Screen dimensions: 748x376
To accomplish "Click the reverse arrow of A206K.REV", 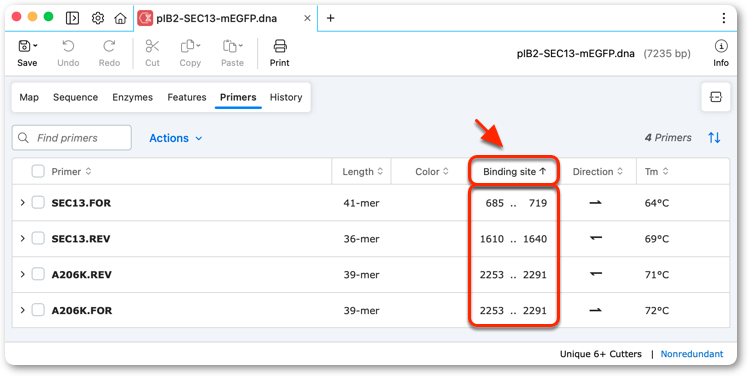I will click(595, 274).
